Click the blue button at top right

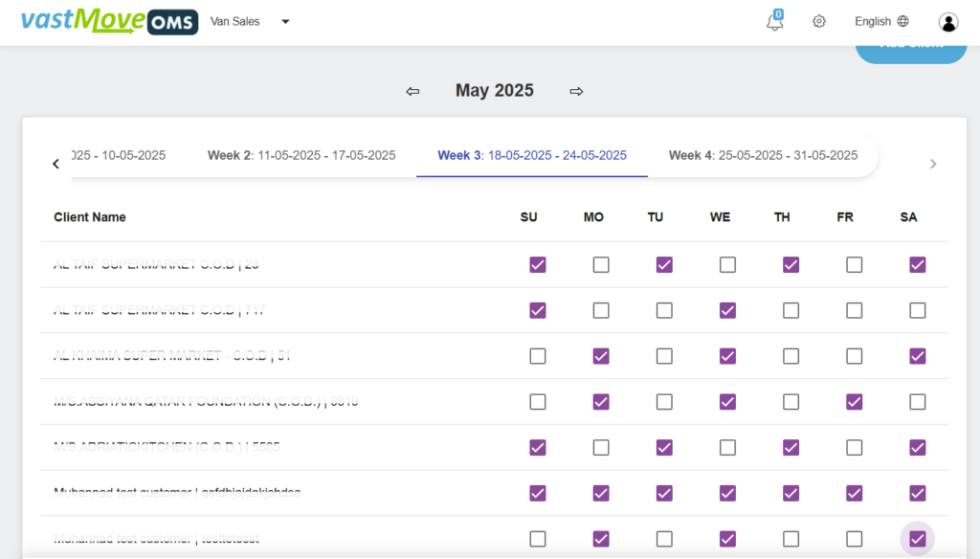coord(911,54)
